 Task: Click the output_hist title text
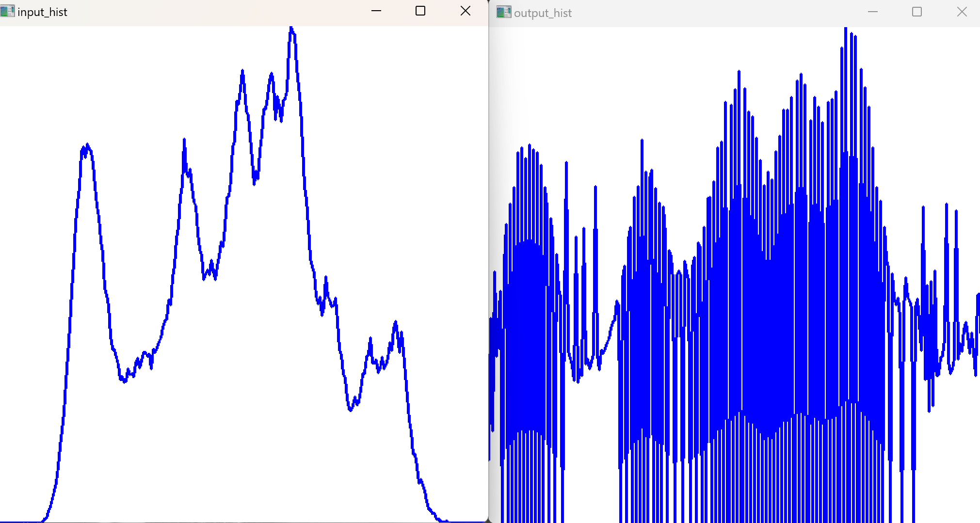543,13
